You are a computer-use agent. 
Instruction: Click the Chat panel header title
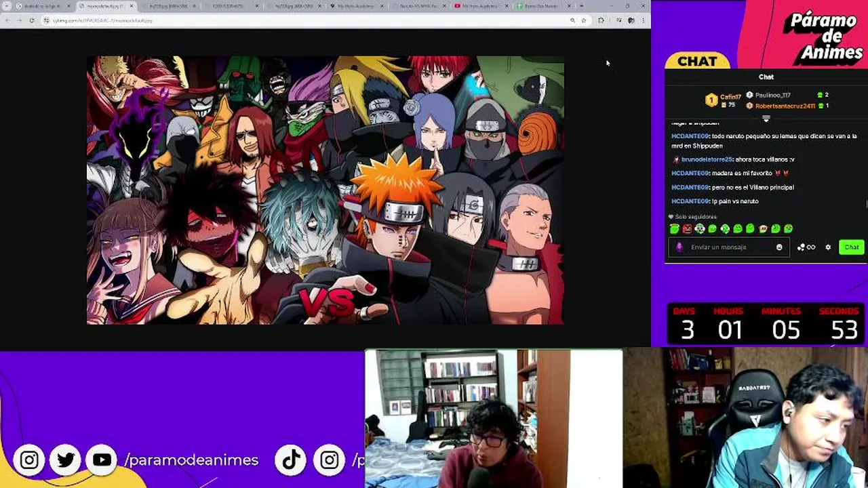click(x=766, y=77)
